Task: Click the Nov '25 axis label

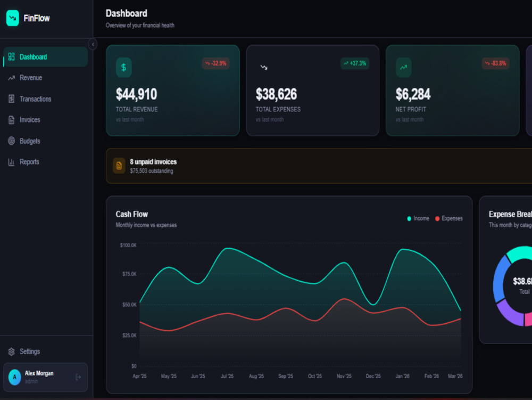Action: (344, 376)
